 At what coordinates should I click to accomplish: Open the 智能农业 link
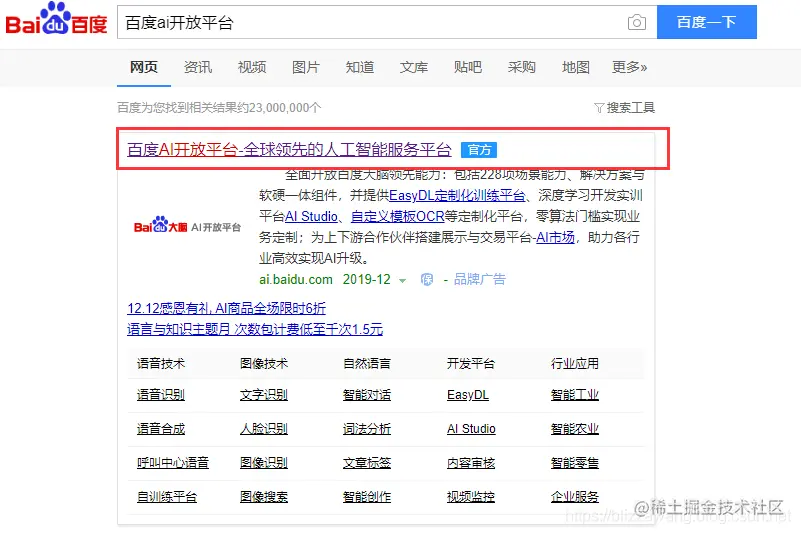click(575, 429)
